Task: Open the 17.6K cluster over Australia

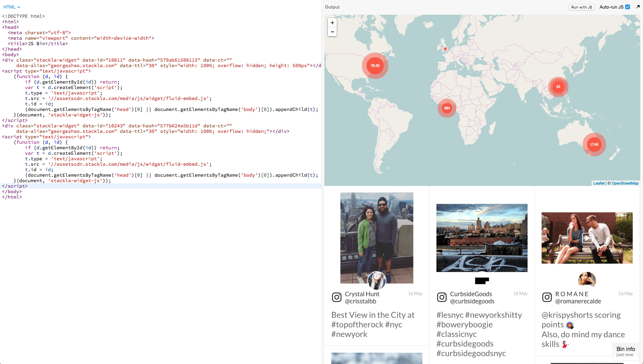Action: click(x=594, y=145)
